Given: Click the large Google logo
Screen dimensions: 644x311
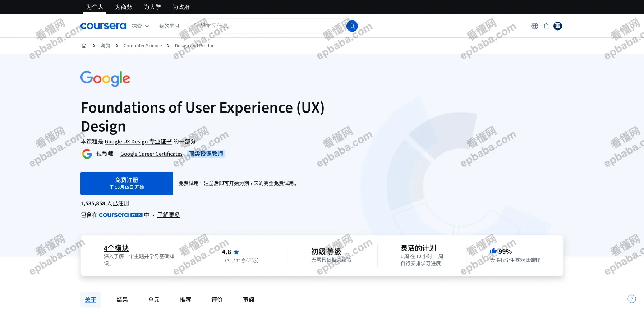Looking at the screenshot, I should (x=105, y=78).
